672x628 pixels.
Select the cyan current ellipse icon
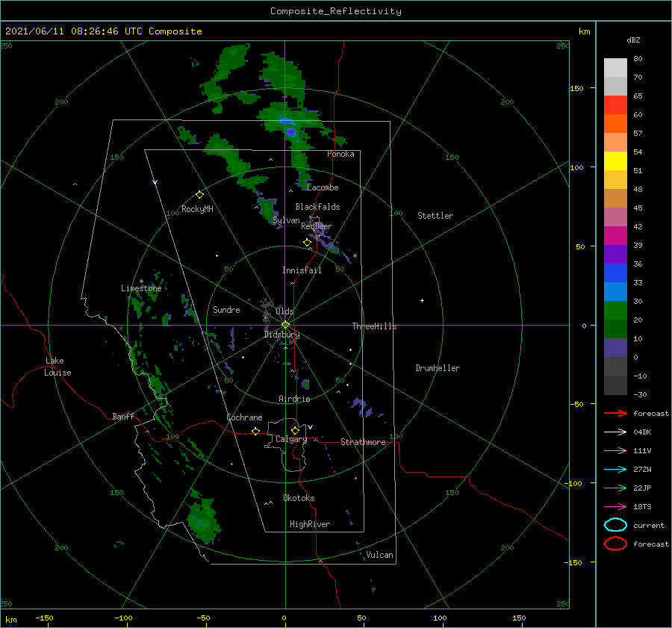click(615, 525)
